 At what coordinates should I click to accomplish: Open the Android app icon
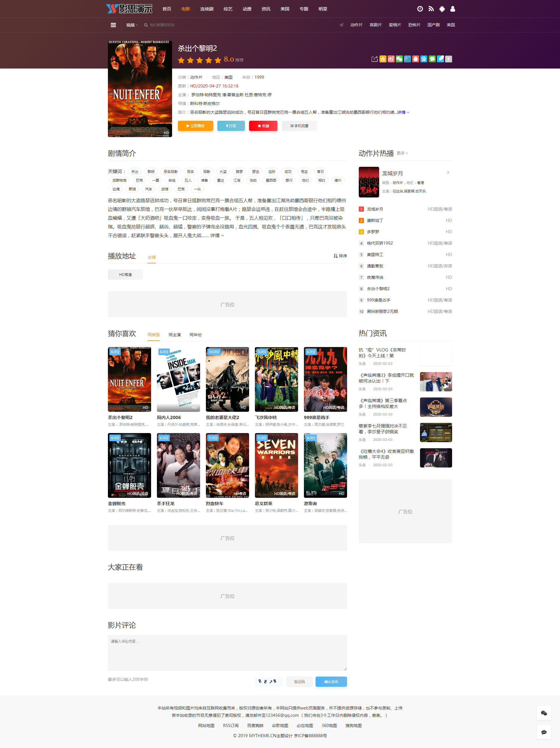pyautogui.click(x=442, y=9)
